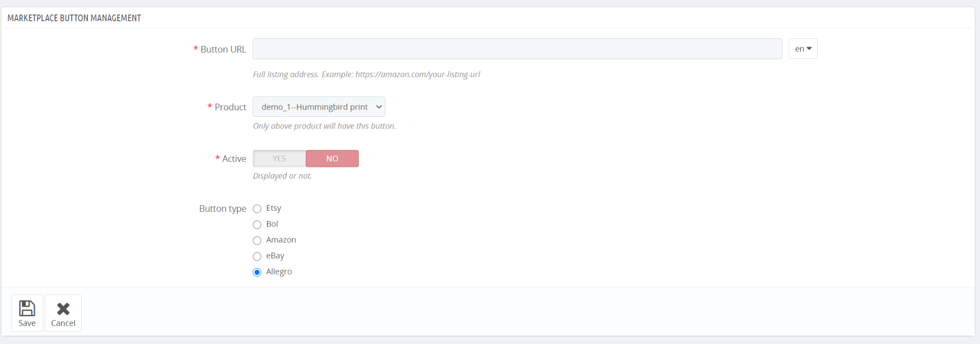The image size is (980, 344).
Task: Choose Amazon as button type
Action: (257, 240)
